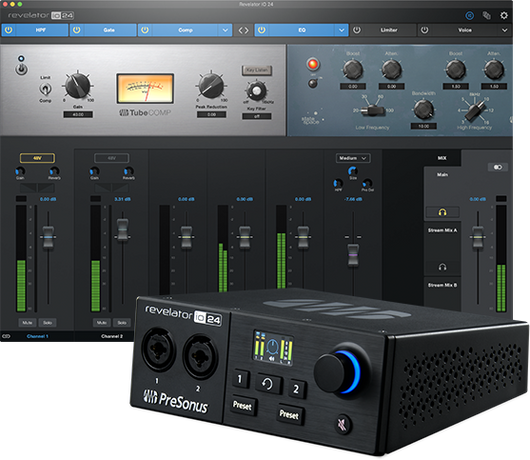Select the Stream Mix B tab
The height and width of the screenshot is (460, 530).
tap(442, 285)
